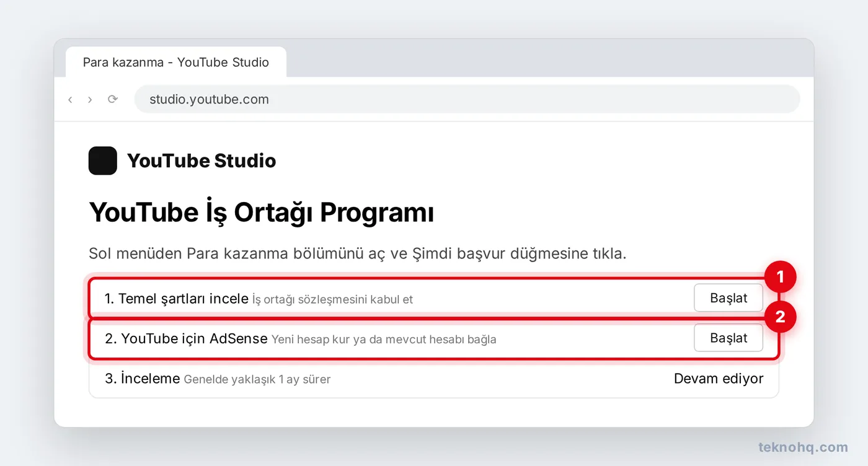Viewport: 868px width, 466px height.
Task: Click the Devam ediyor status text
Action: pos(719,379)
